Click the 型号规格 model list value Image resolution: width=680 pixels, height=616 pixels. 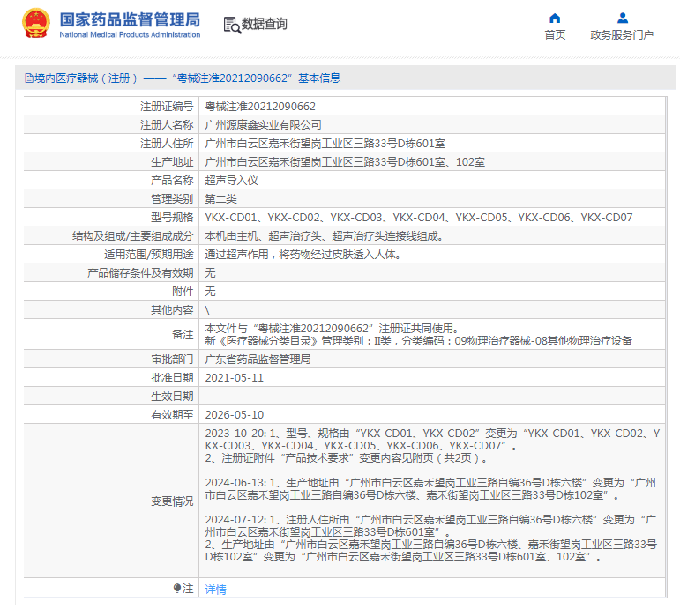(x=419, y=218)
